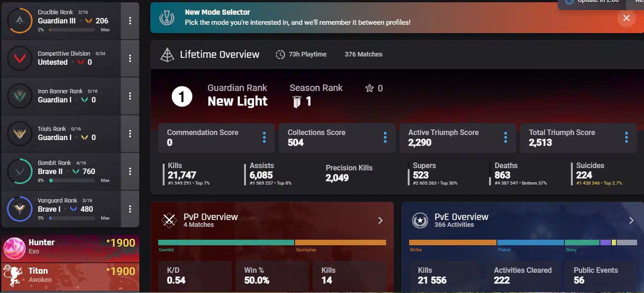Click the orange rank chevron next to 206
Viewport: 644px width, 293px height.
tap(89, 21)
